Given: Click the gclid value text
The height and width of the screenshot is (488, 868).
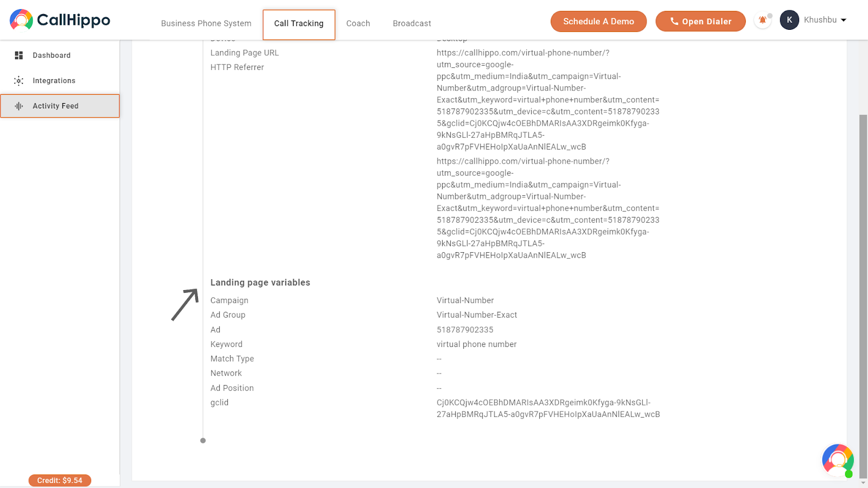Looking at the screenshot, I should coord(548,408).
